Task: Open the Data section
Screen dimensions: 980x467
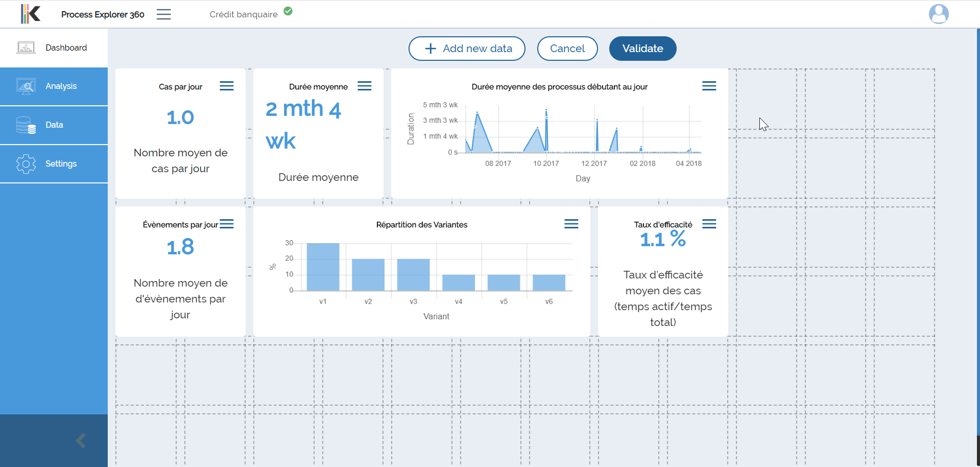Action: pos(54,125)
